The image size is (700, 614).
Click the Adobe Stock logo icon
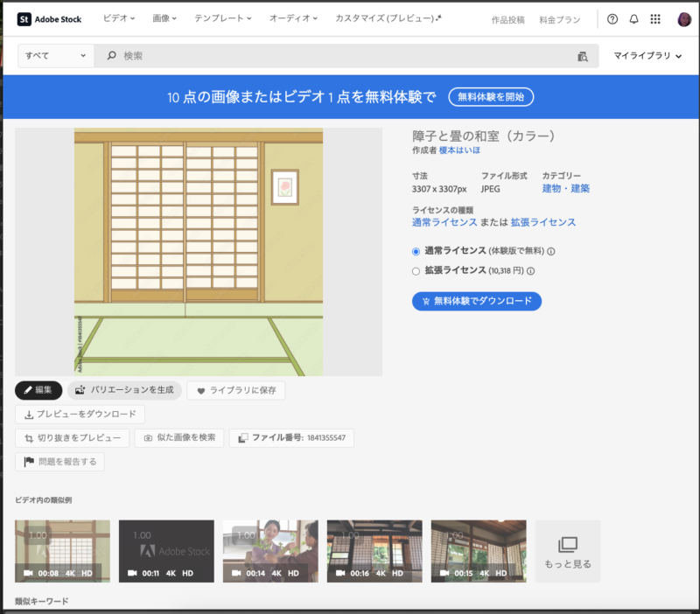pos(24,18)
